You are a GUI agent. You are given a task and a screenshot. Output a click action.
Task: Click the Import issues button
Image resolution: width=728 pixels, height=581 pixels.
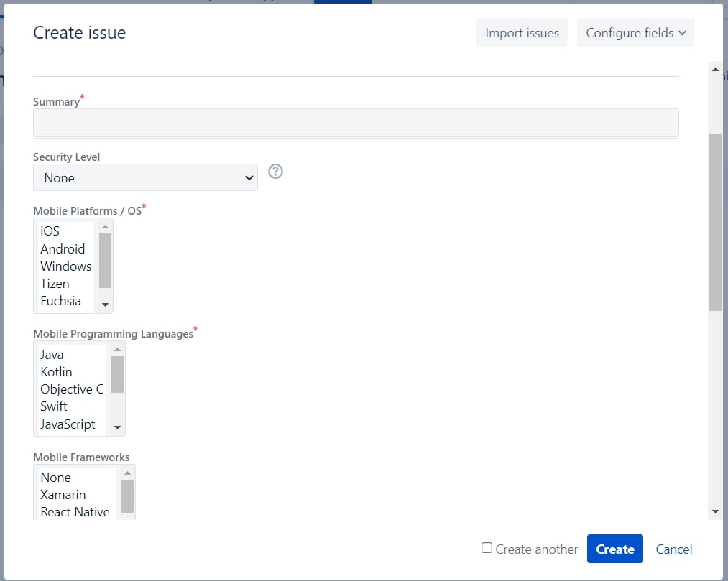pyautogui.click(x=522, y=32)
